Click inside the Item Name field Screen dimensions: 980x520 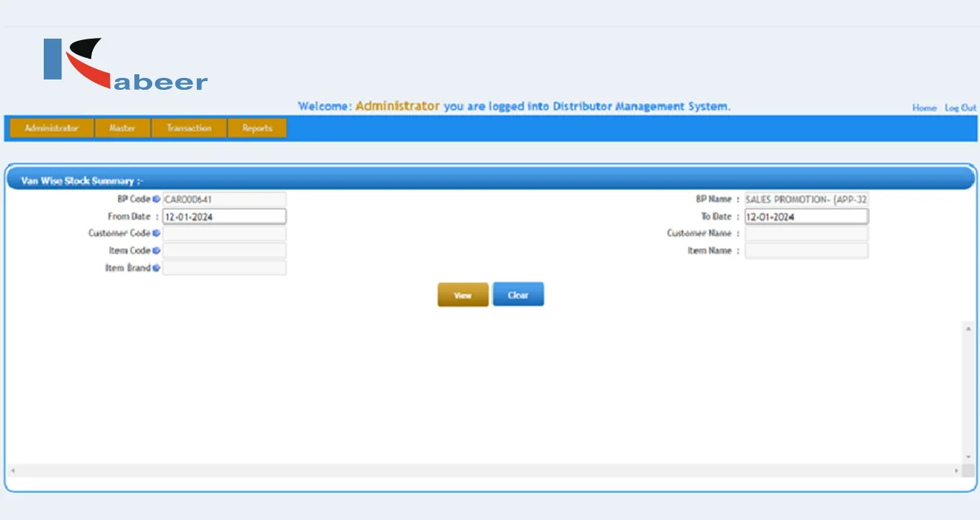point(806,250)
